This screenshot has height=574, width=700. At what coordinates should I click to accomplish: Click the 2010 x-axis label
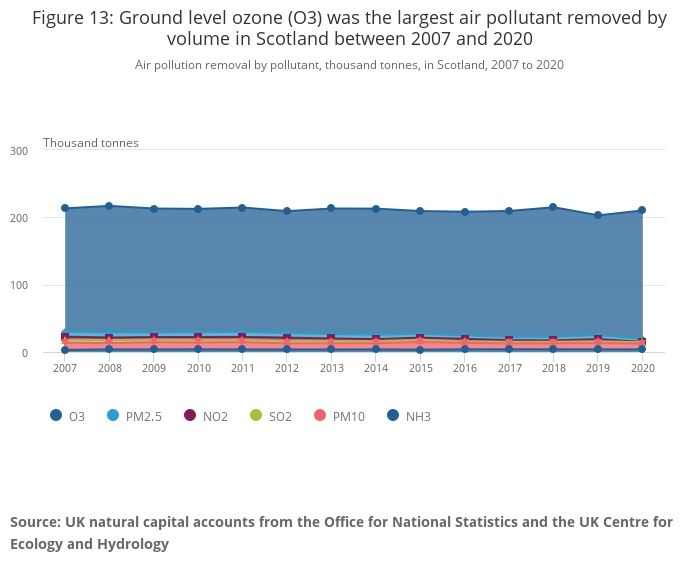[x=198, y=368]
